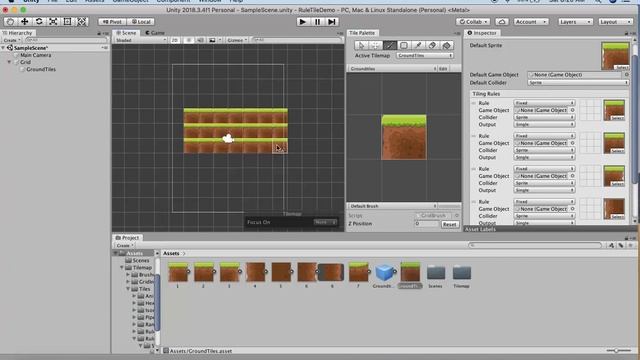Click the Reset button next to Z Position
The width and height of the screenshot is (640, 360).
pyautogui.click(x=449, y=224)
